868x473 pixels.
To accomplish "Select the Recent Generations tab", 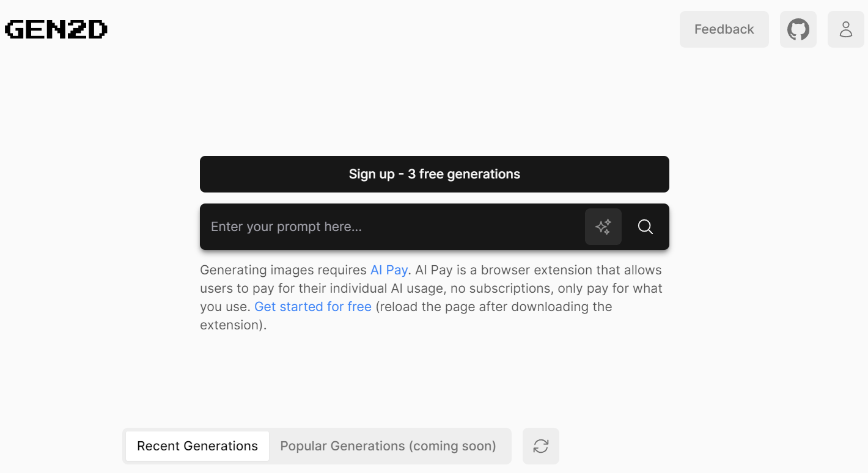I will (x=197, y=446).
